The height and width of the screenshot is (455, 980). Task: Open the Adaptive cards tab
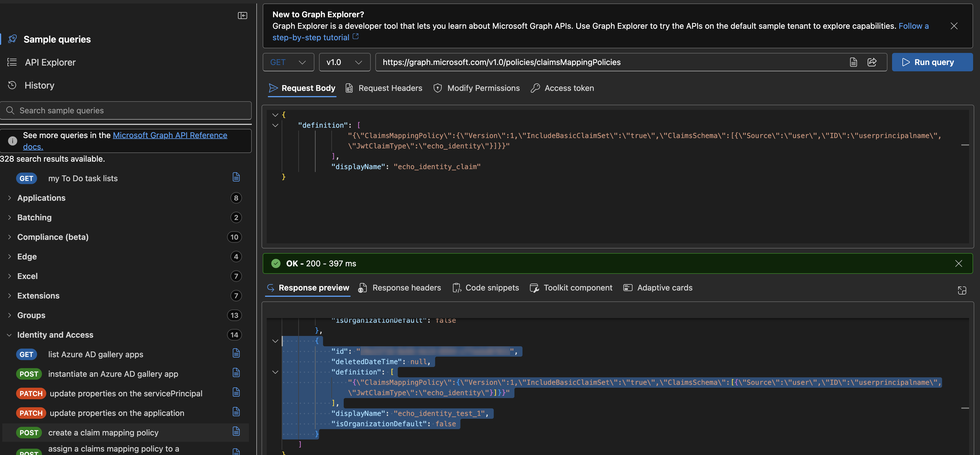pos(658,288)
